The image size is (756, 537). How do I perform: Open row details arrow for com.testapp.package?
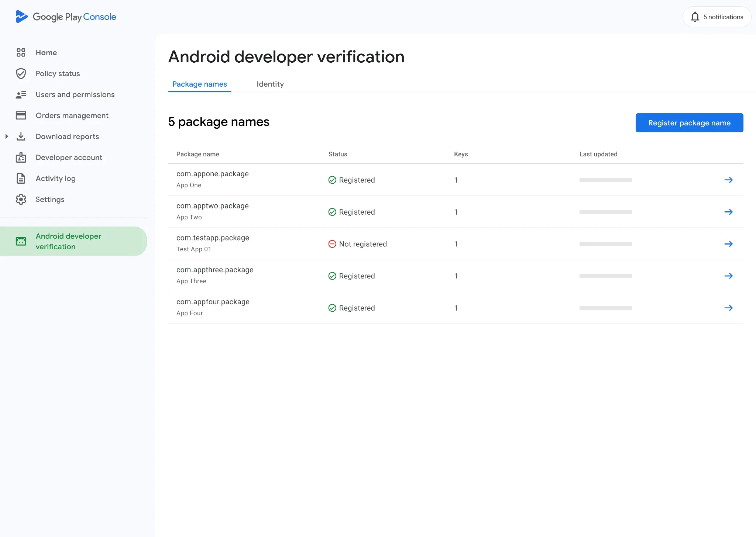click(729, 244)
